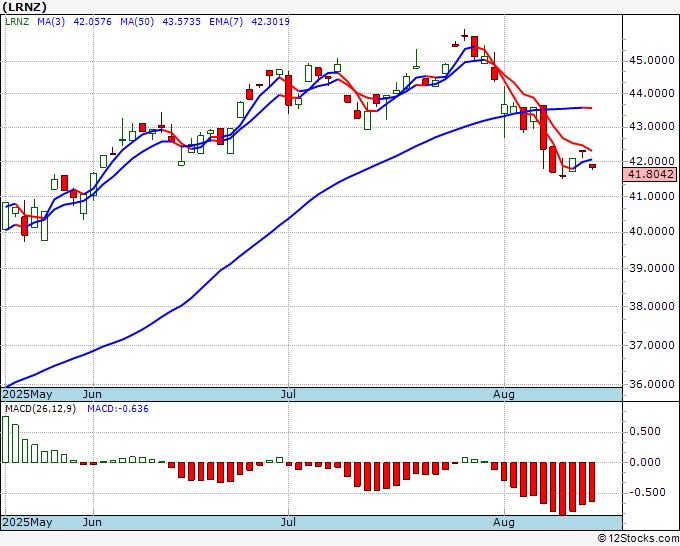Click Jun on the price chart date axis
680x546 pixels.
pos(92,394)
